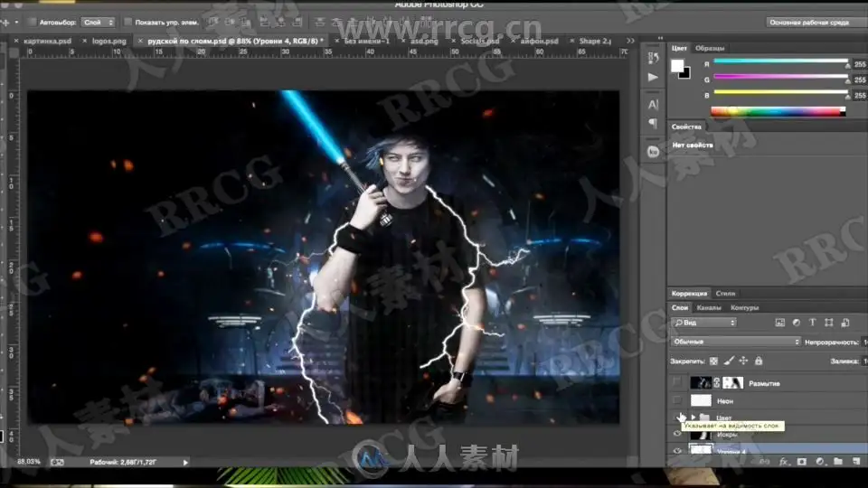Open the tool preset picker arrow
868x488 pixels.
pyautogui.click(x=16, y=22)
